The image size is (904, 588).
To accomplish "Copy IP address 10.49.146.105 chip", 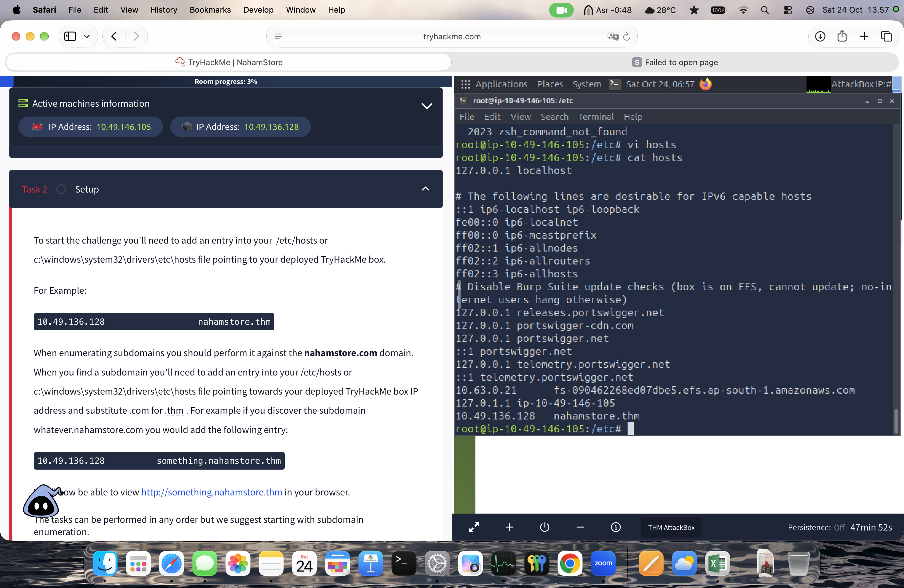I will [x=90, y=127].
